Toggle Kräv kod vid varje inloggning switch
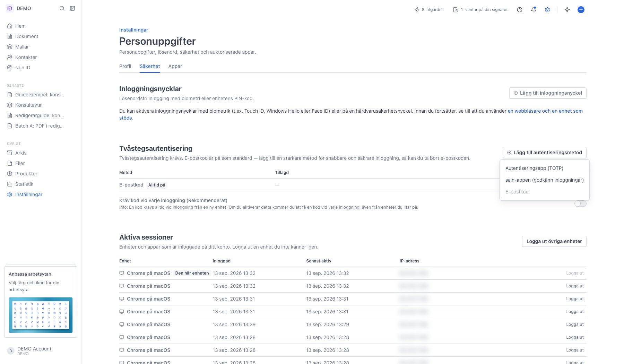624x364 pixels. 580,203
